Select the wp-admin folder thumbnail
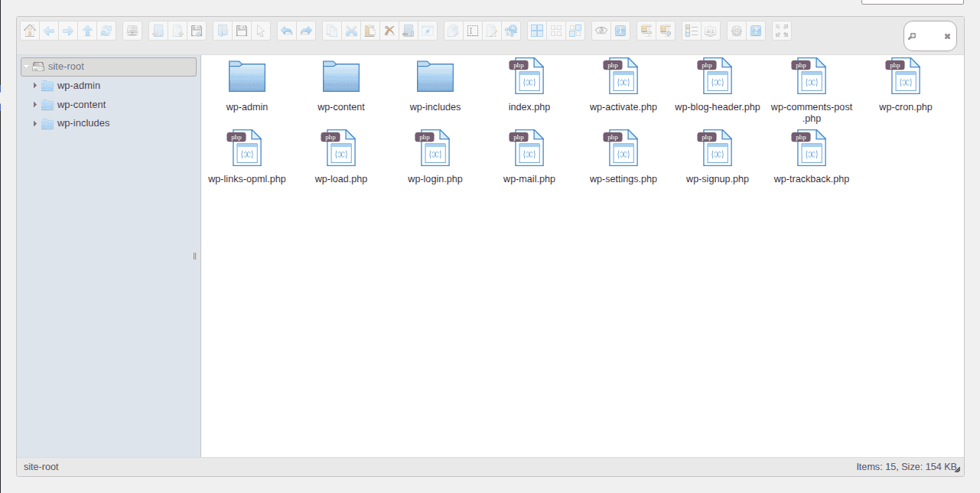 [247, 77]
